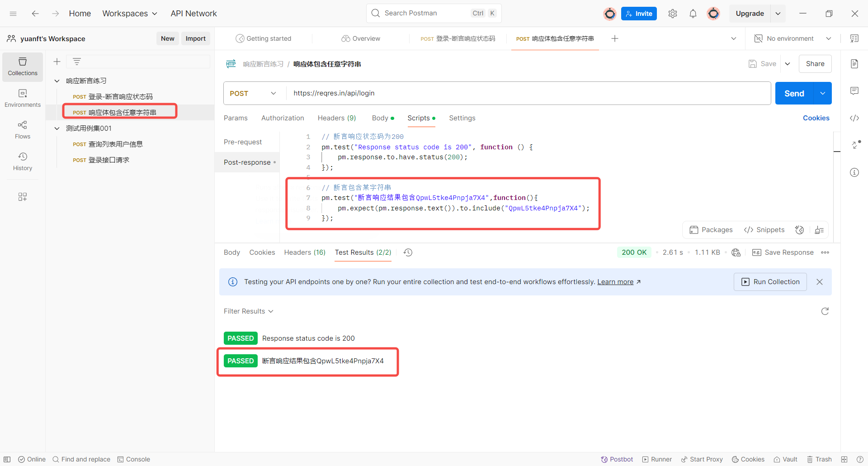Open the environment quick look icon

point(854,38)
